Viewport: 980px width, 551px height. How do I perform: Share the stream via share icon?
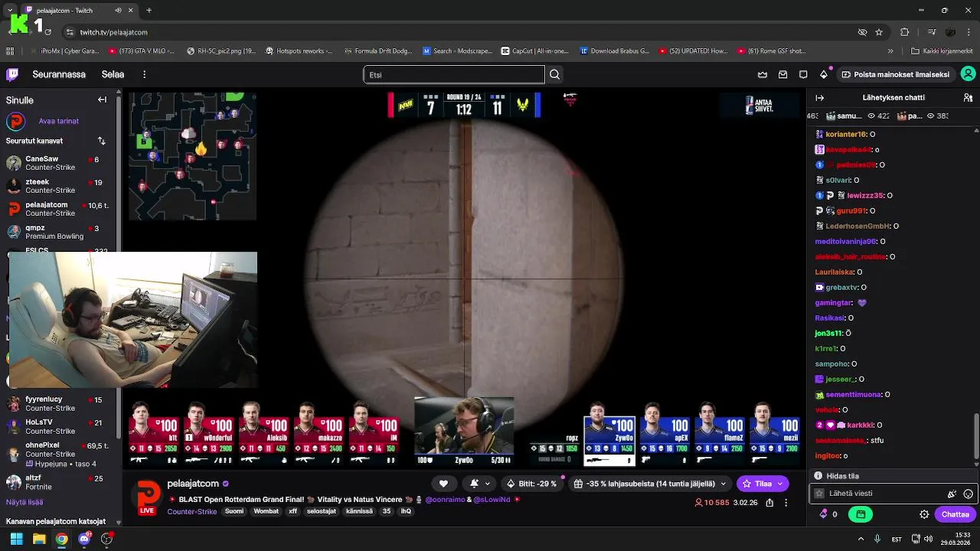769,503
